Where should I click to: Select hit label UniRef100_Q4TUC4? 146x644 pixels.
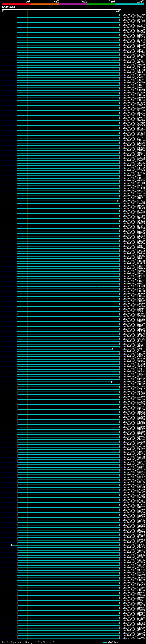134,110
